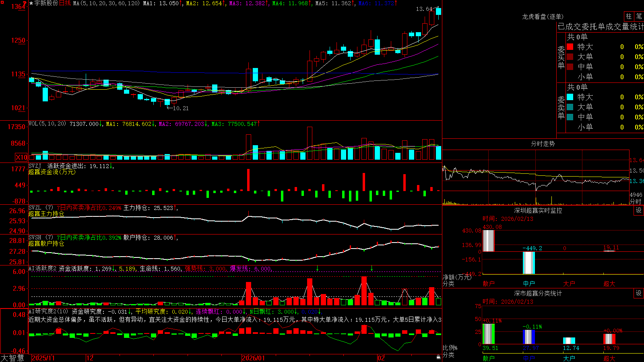Screen dimensions: 644x362
Task: Click the 大智慧 logo at bottom-left
Action: tap(12, 358)
